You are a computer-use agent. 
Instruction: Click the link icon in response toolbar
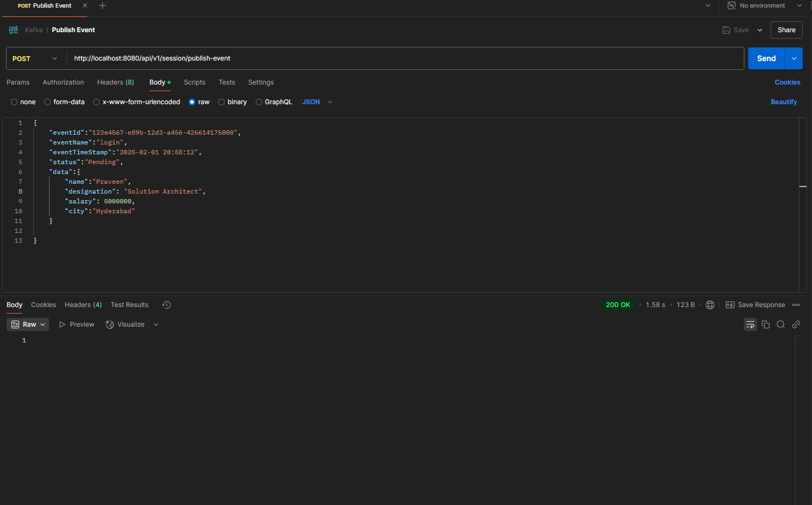click(796, 324)
